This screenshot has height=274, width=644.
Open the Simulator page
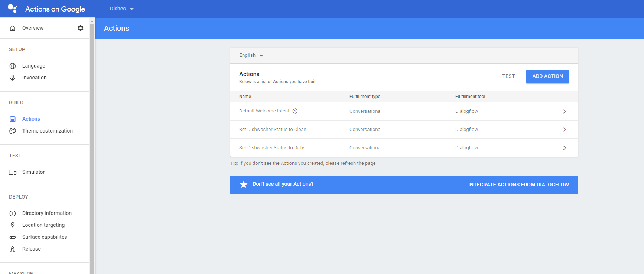tap(33, 172)
